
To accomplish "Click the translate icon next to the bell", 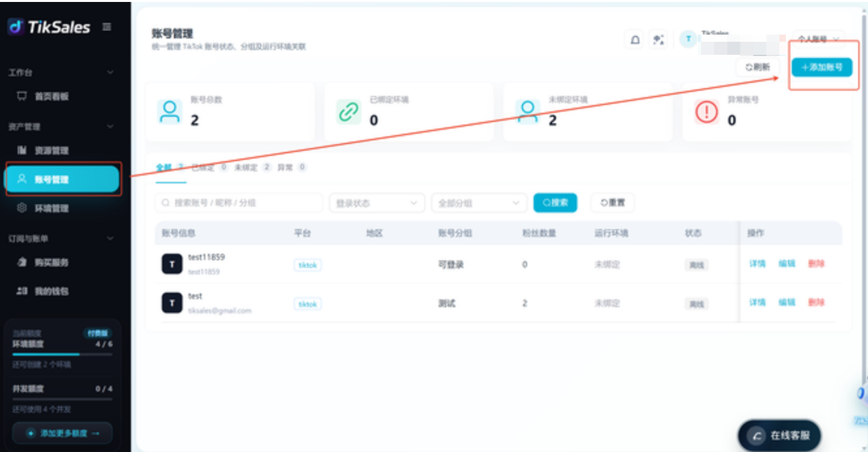I will pos(659,40).
